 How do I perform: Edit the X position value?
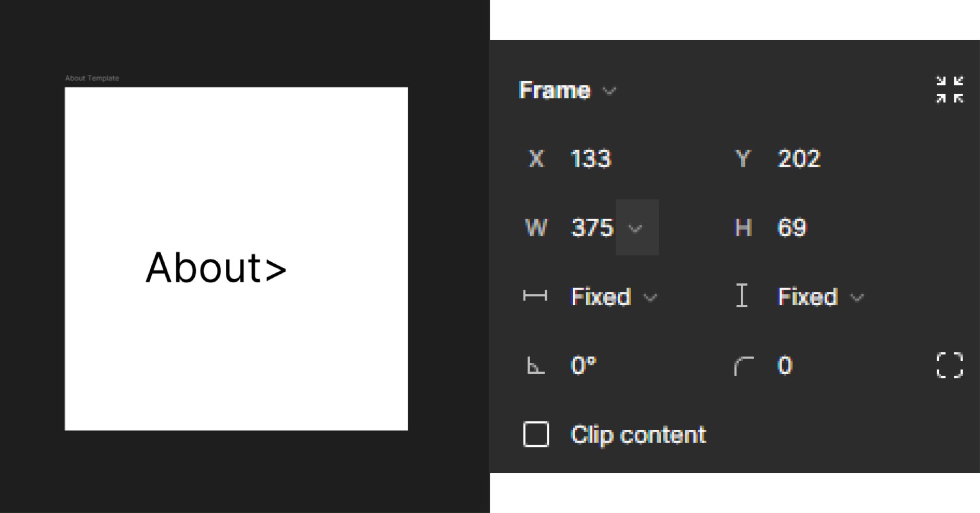(591, 159)
